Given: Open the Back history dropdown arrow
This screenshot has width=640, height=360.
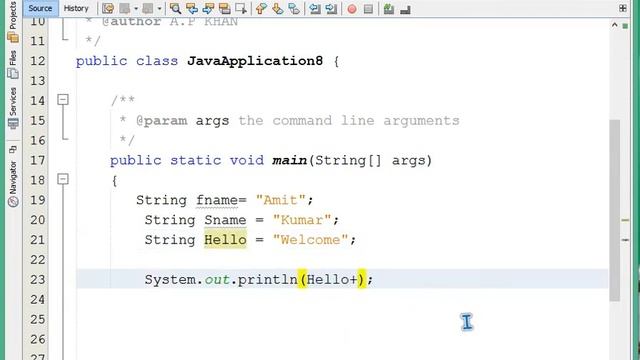Looking at the screenshot, I should [x=136, y=9].
